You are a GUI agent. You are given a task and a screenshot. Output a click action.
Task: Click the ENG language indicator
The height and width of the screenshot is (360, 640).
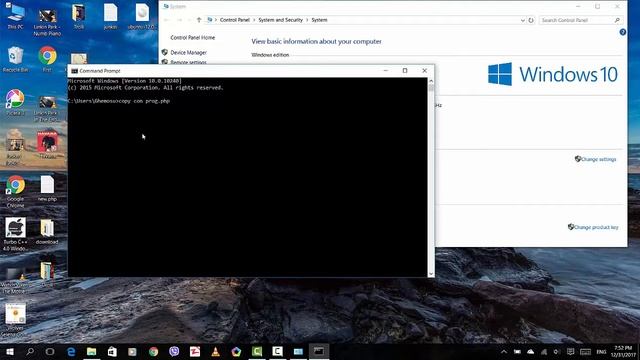click(601, 352)
